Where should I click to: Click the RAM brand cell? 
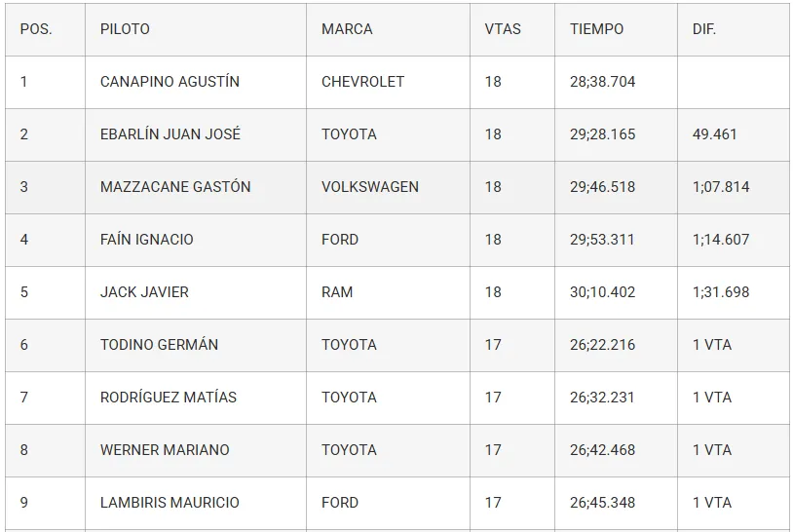337,292
